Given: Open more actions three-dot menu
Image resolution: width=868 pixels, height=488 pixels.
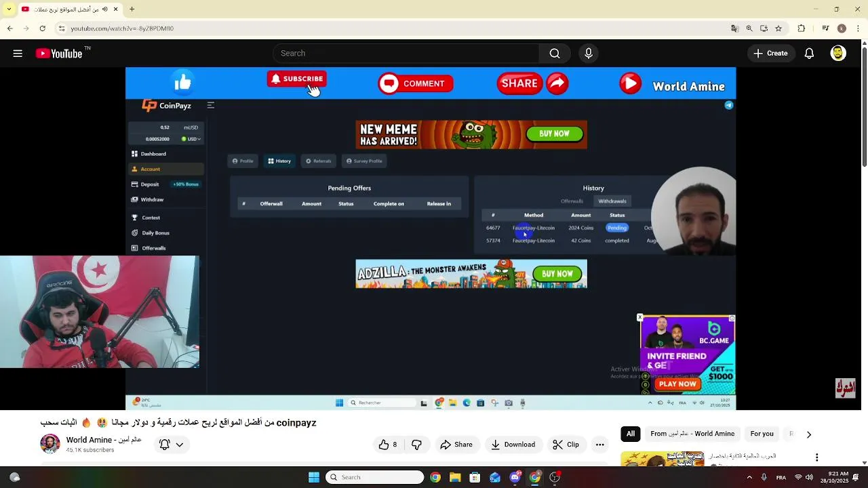Looking at the screenshot, I should (599, 445).
